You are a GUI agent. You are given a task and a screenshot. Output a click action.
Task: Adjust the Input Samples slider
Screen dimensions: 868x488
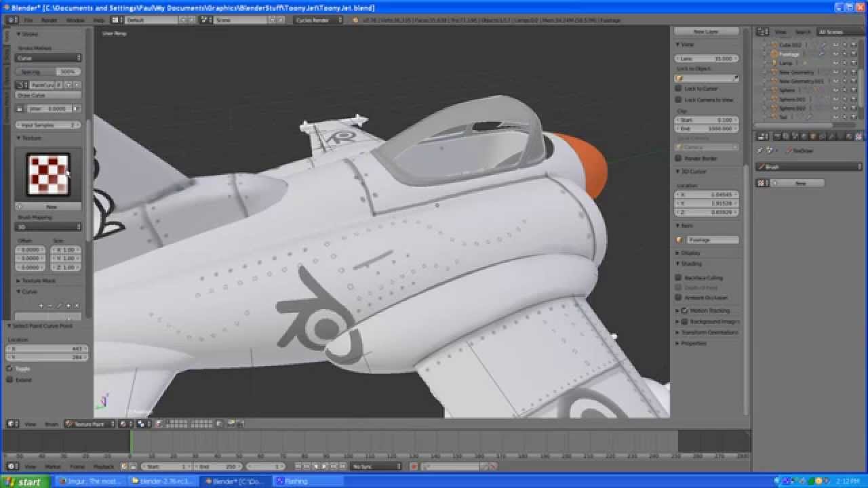[48, 125]
